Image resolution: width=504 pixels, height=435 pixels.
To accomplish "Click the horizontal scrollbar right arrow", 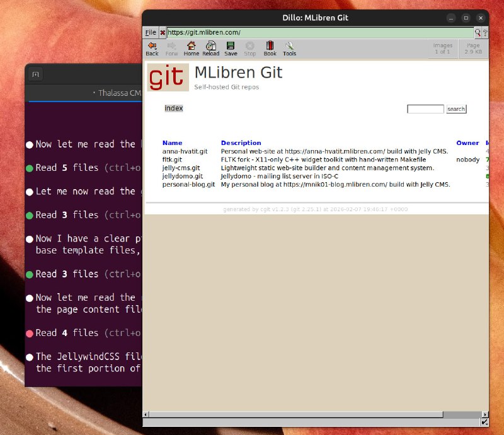I will [484, 414].
